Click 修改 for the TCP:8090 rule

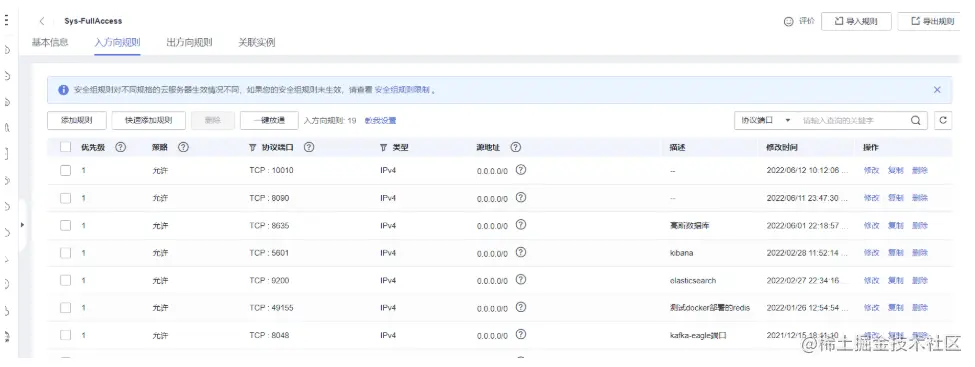pos(871,198)
